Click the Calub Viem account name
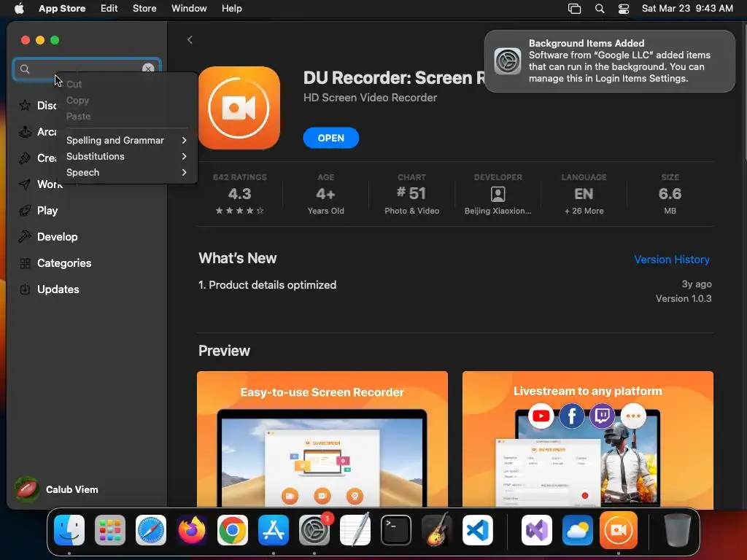 click(x=72, y=489)
